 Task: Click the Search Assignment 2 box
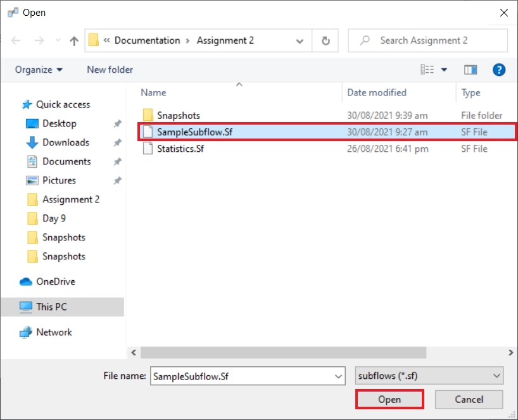(427, 40)
